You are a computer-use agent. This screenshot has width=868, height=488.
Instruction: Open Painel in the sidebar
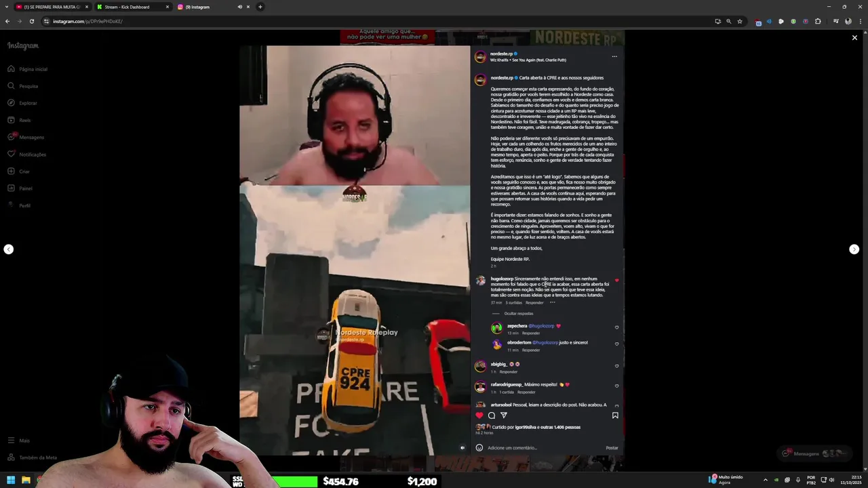[20, 188]
